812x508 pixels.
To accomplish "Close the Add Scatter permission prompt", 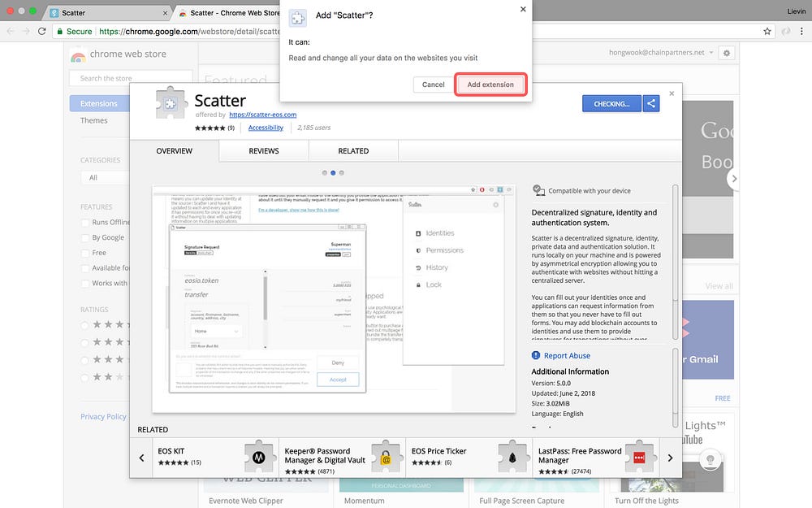I will click(523, 9).
